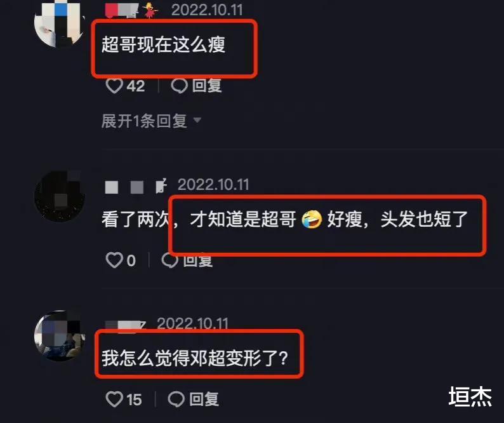The image size is (504, 423).
Task: Click reply bubble icon under second comment
Action: (x=169, y=260)
